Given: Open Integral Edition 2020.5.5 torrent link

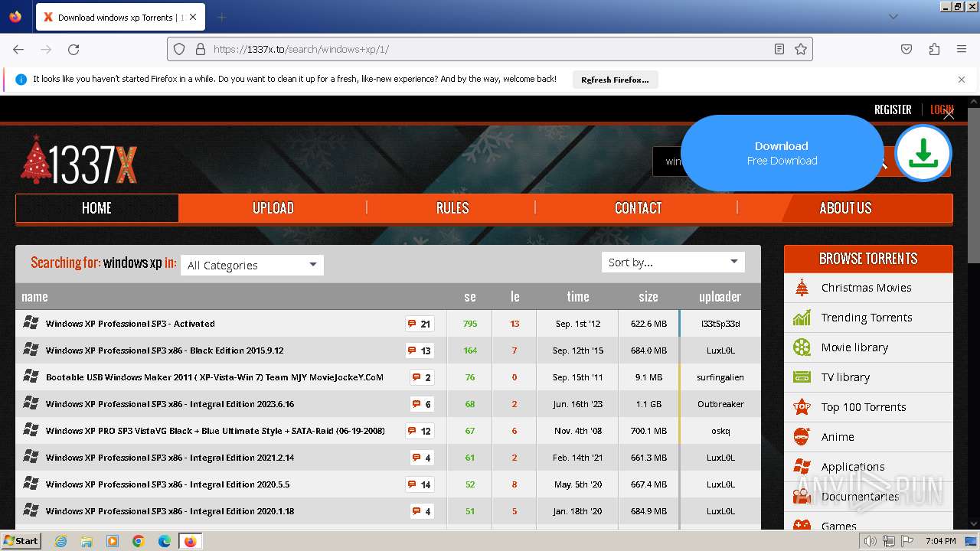Looking at the screenshot, I should coord(168,484).
